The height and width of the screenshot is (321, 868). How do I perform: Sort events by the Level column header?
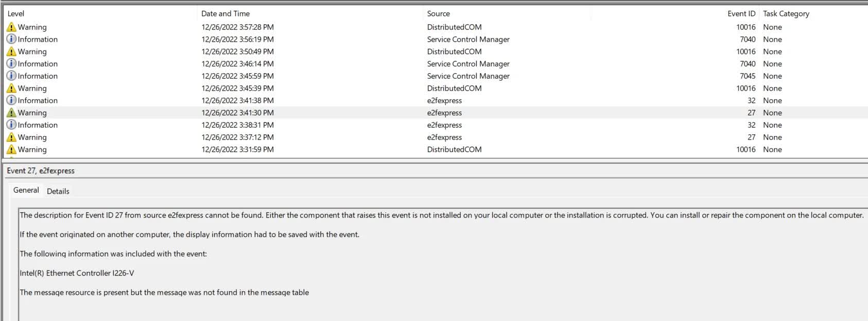point(16,14)
